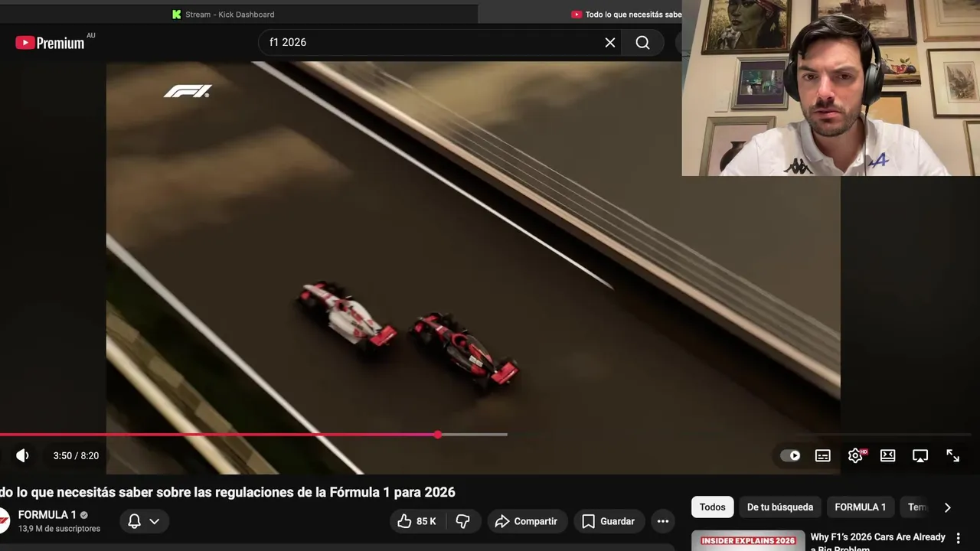The width and height of the screenshot is (980, 551).
Task: Toggle the autoplay switch
Action: (x=790, y=455)
